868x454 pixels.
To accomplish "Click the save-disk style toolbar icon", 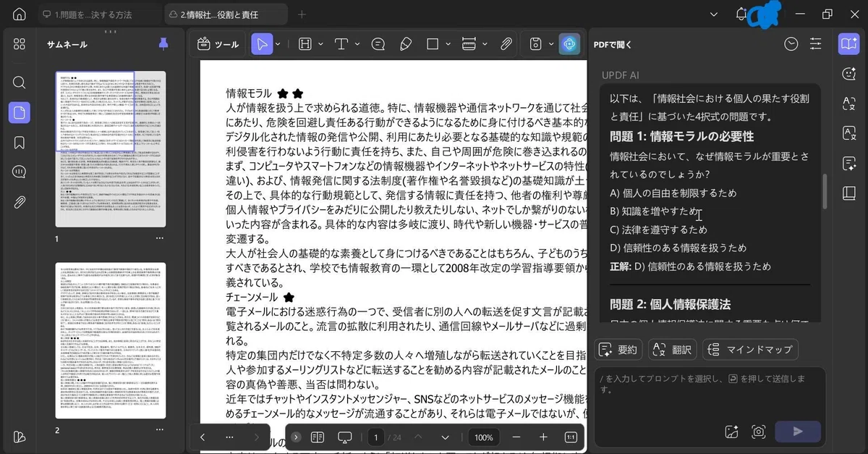I will 536,44.
